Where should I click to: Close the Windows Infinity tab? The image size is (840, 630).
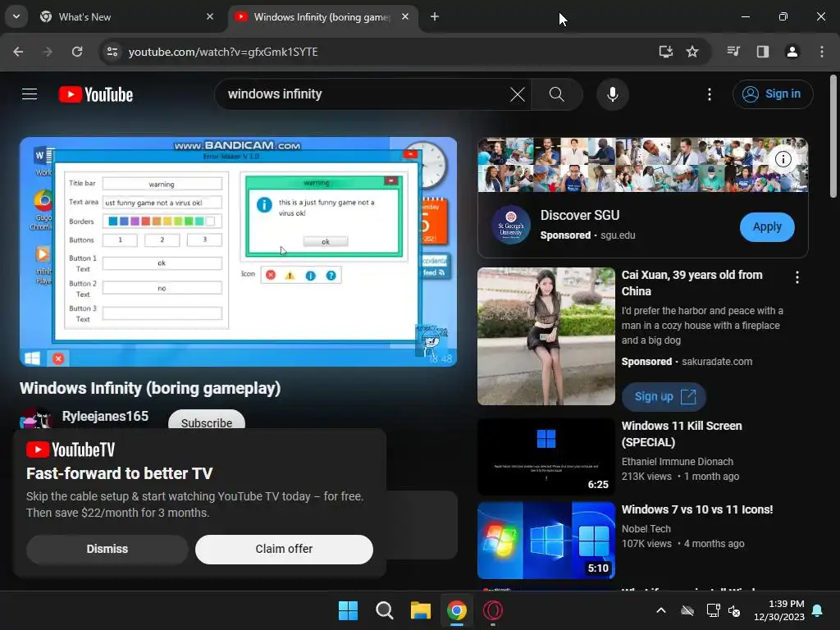click(405, 16)
